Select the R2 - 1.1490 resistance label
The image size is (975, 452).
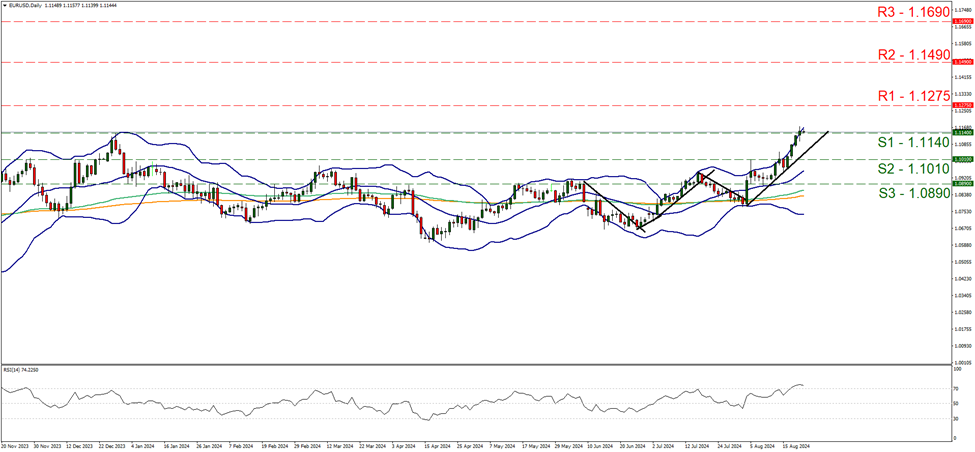point(914,54)
